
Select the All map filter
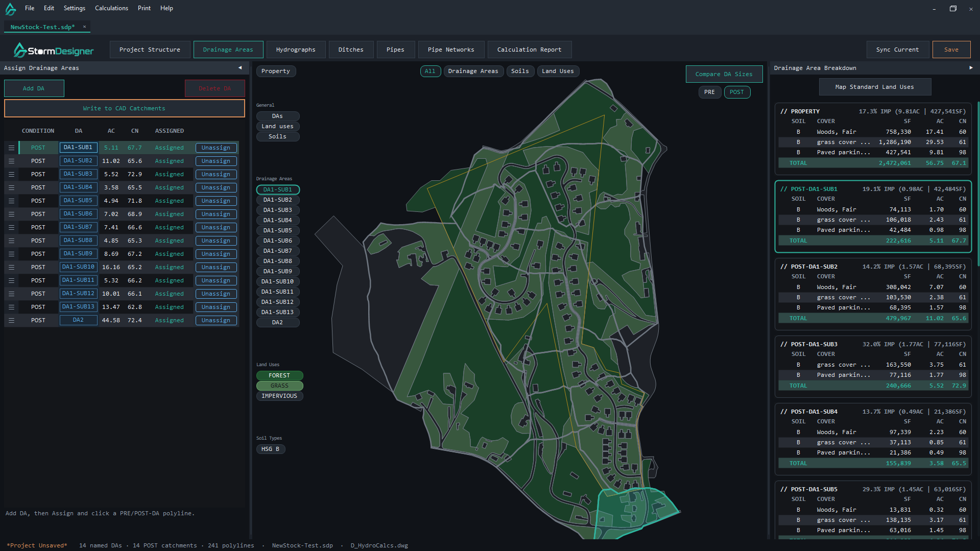430,71
